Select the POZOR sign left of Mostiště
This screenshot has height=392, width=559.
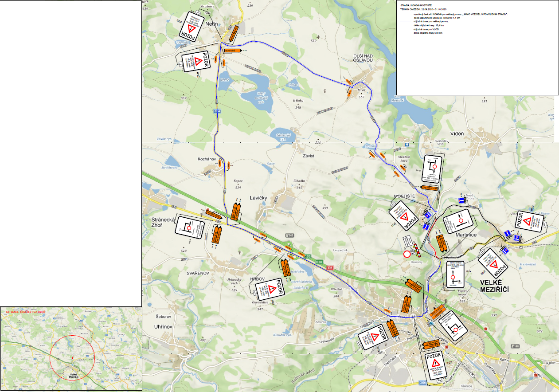pos(403,216)
